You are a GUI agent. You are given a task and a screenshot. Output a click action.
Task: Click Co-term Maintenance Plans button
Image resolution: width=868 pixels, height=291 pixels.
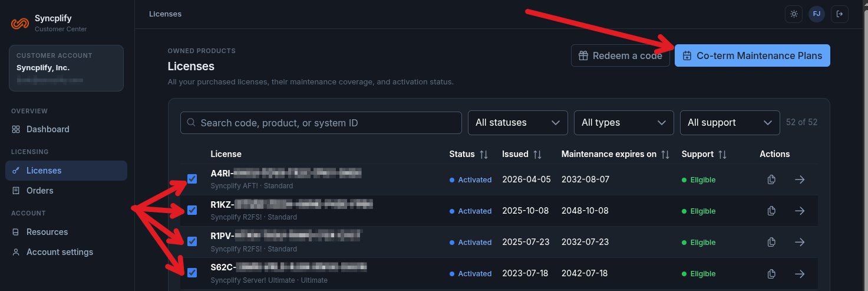coord(753,55)
